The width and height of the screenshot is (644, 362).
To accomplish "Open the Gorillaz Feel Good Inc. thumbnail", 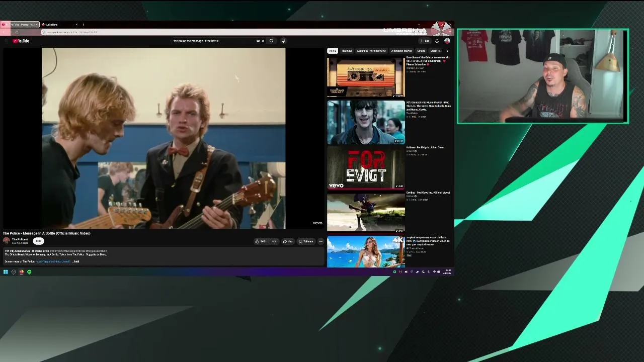I will pos(366,212).
